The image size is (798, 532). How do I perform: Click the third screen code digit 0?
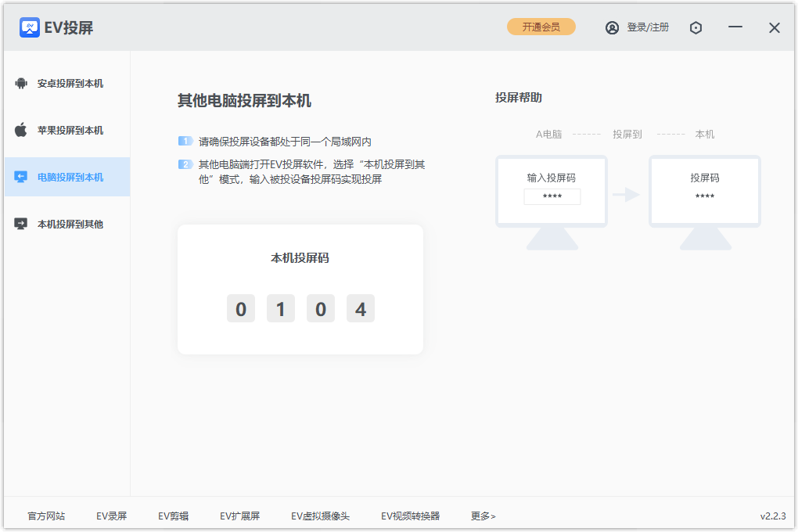[x=321, y=308]
